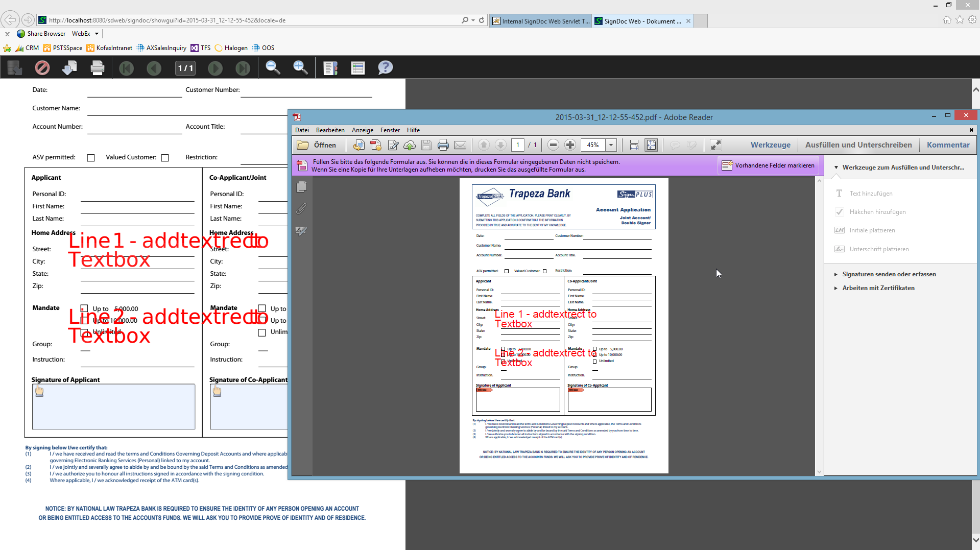Click the print icon in Adobe Reader toolbar
The image size is (980, 550).
coord(443,145)
